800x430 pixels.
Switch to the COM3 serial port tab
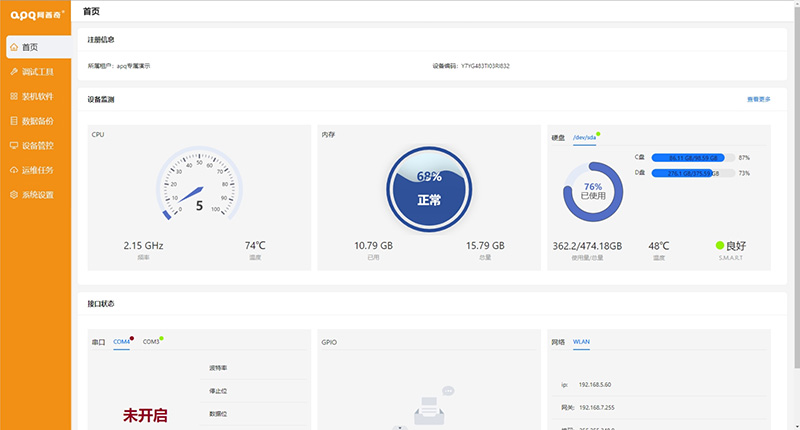point(151,342)
